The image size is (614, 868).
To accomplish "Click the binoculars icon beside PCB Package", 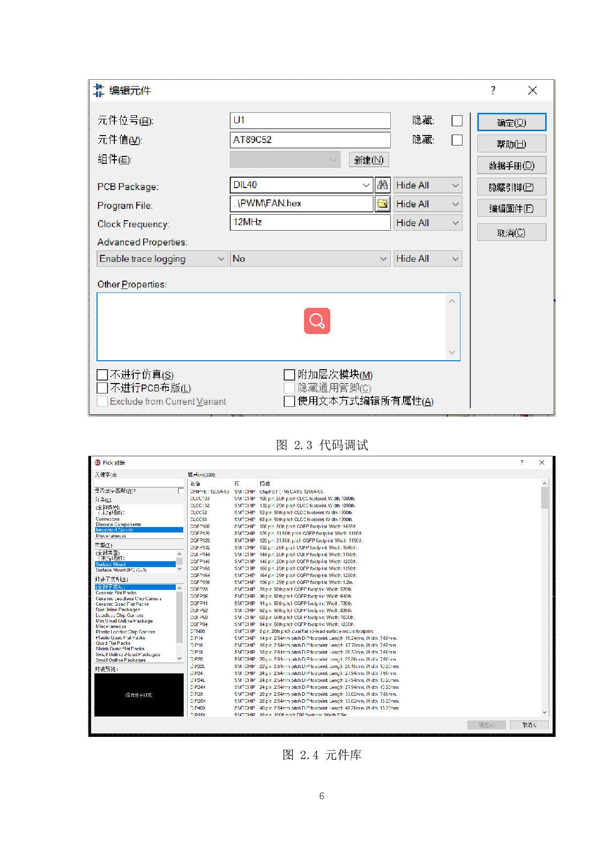I will (x=382, y=185).
